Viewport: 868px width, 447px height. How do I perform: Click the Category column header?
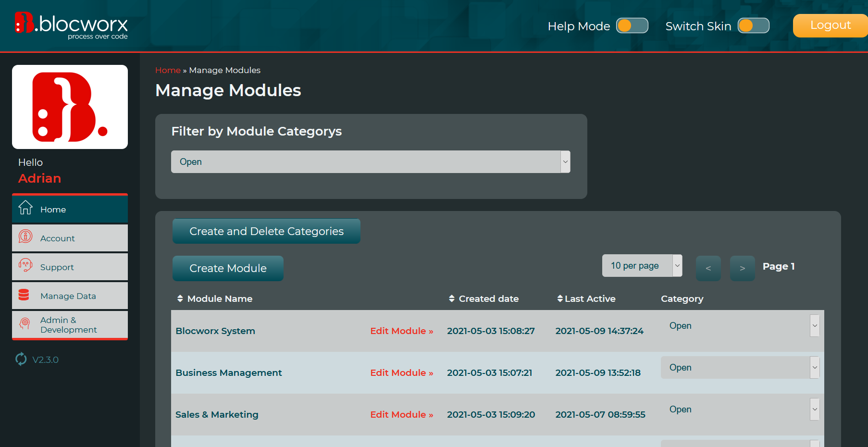[682, 298]
